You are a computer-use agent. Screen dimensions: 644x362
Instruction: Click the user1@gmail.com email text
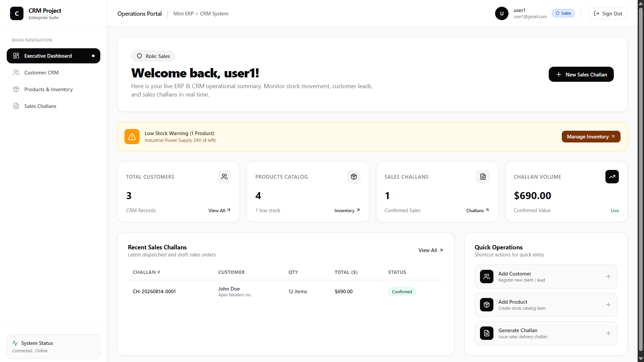point(530,16)
